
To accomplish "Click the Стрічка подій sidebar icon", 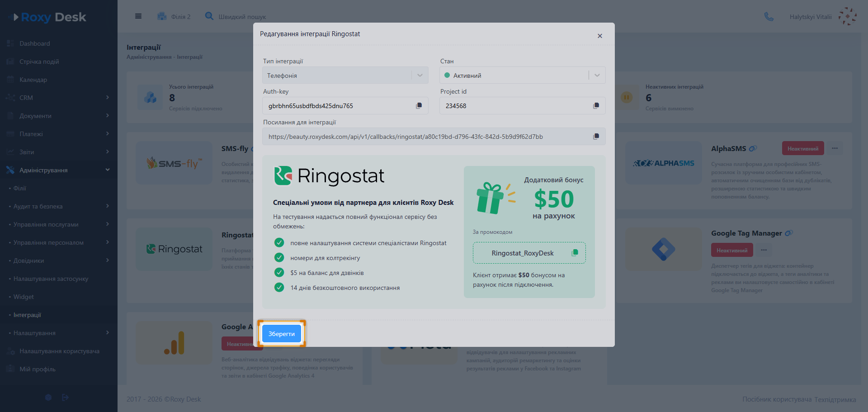I will 10,62.
